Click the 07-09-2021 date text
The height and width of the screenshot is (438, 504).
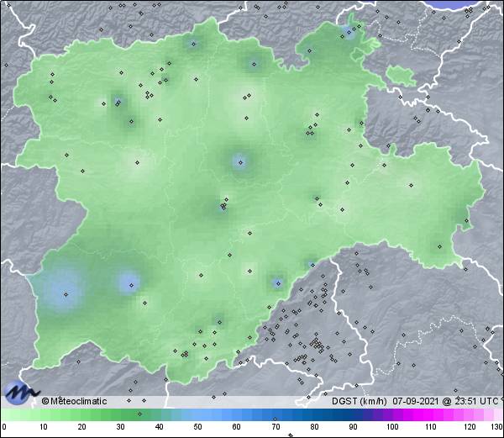pos(416,401)
